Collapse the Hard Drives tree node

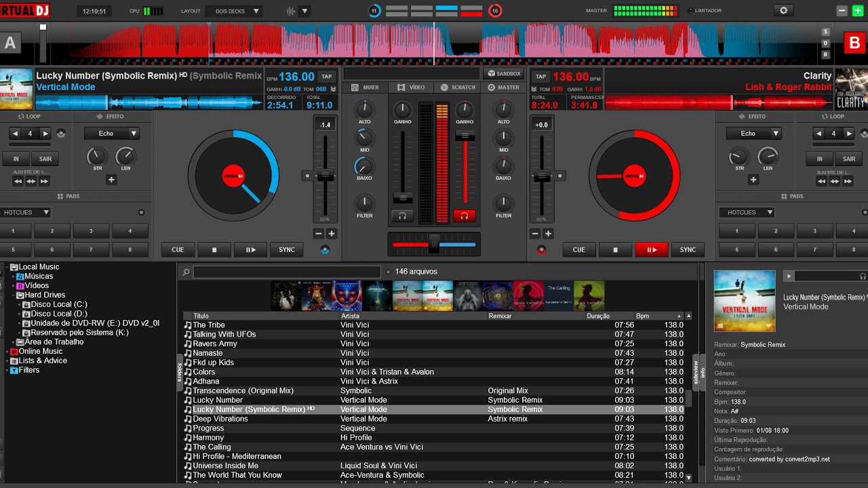[x=13, y=296]
